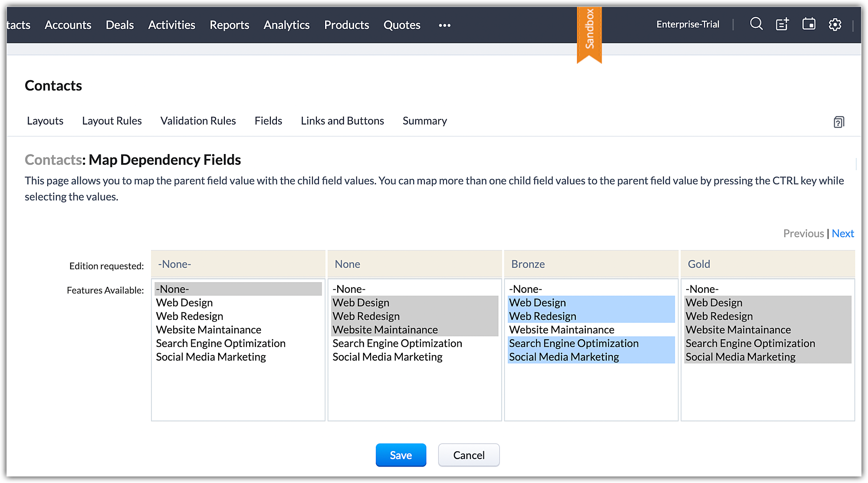Click the orange Sandbox ribbon

(589, 30)
